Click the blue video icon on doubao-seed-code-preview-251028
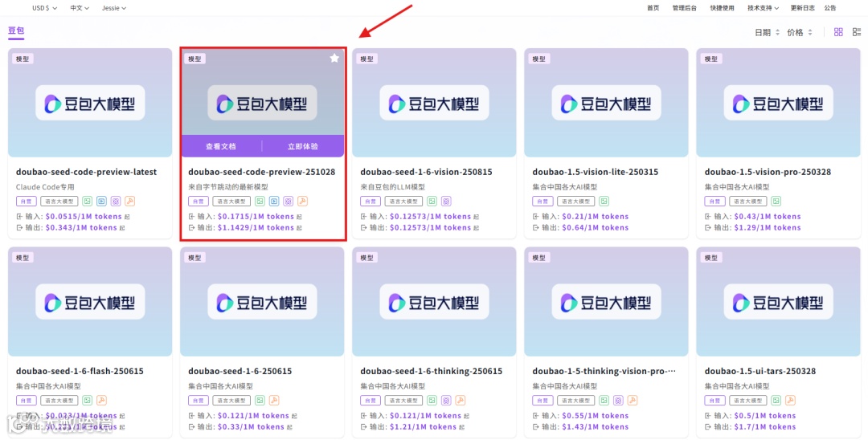The image size is (868, 440). pyautogui.click(x=274, y=202)
